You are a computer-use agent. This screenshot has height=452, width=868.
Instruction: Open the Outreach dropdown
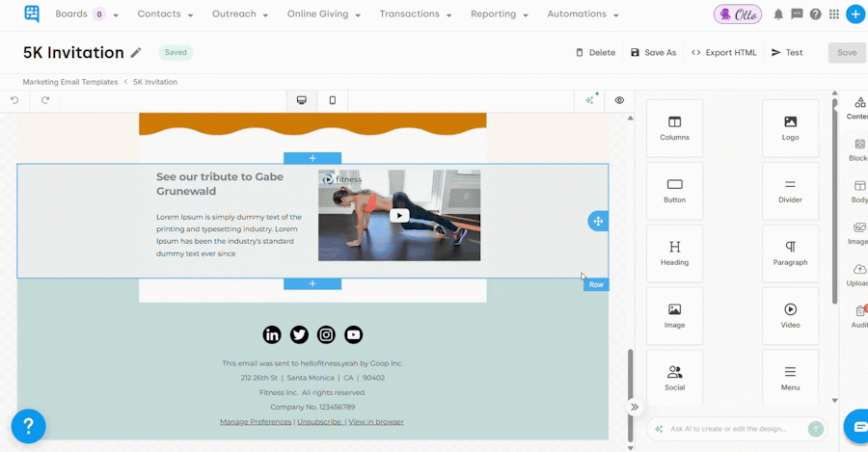pos(240,13)
